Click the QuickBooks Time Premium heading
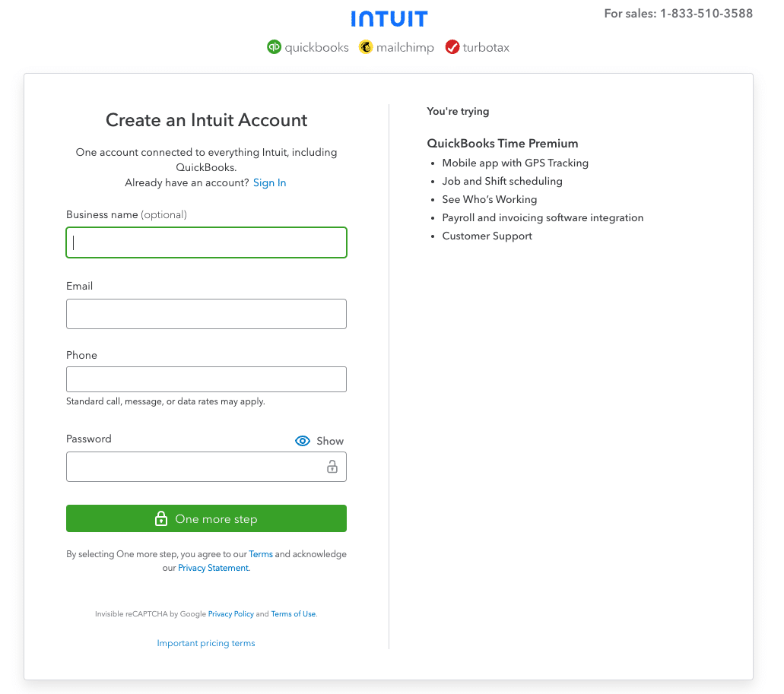This screenshot has width=784, height=694. coord(503,144)
